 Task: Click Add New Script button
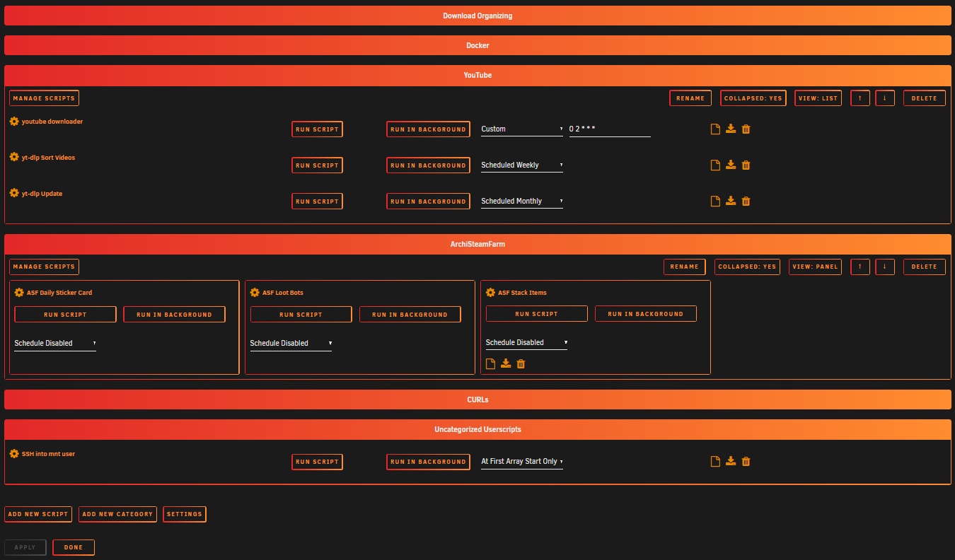click(38, 514)
